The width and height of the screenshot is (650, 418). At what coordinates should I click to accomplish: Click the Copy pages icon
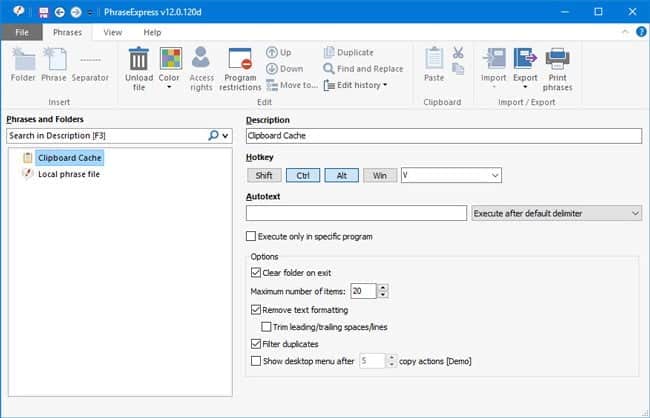tap(458, 69)
